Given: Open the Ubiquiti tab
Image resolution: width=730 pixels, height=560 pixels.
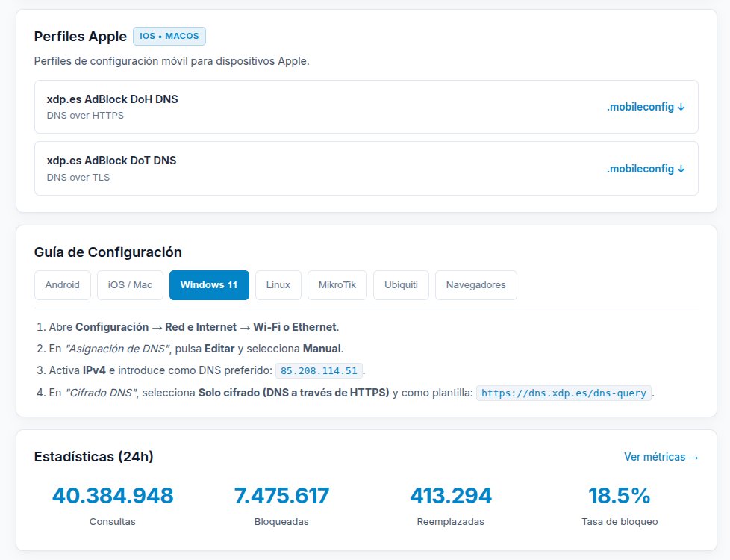Looking at the screenshot, I should 401,285.
